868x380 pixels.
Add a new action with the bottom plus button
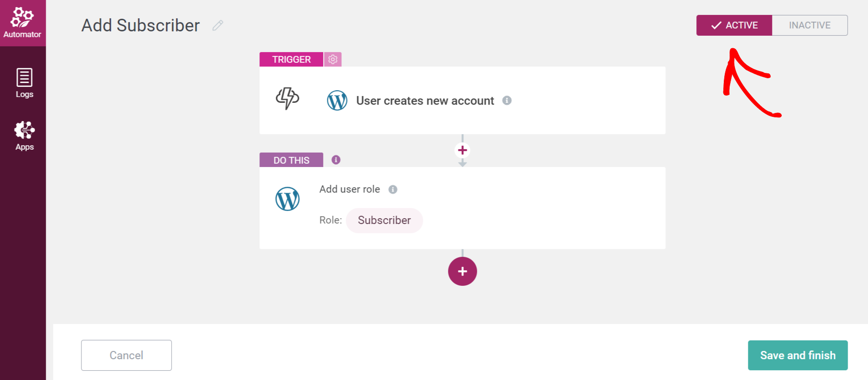coord(462,271)
